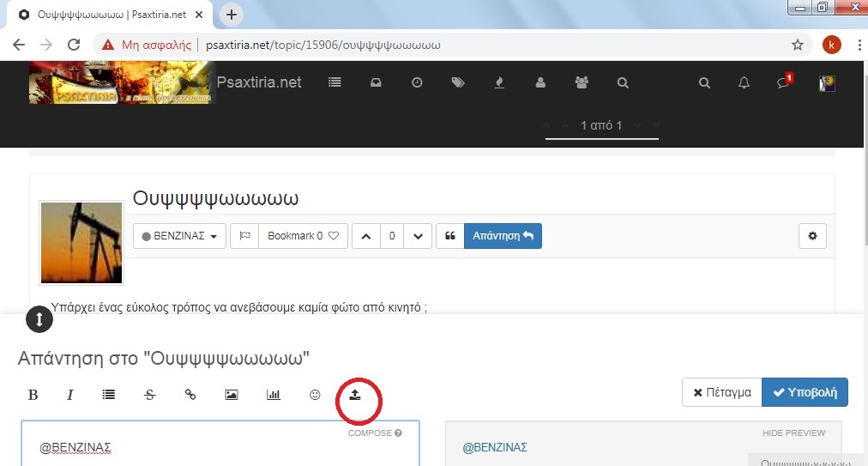Open the post tools gear menu
Screen dimensions: 868x466
[x=811, y=236]
